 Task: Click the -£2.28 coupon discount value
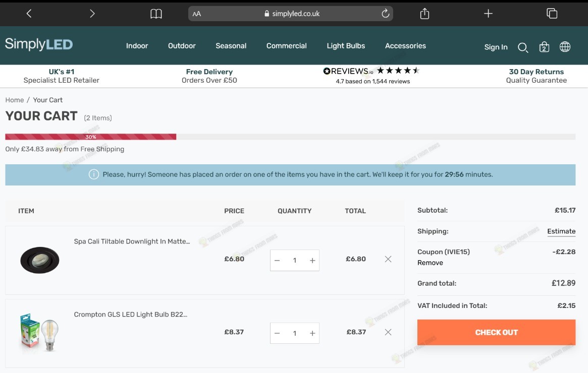564,252
